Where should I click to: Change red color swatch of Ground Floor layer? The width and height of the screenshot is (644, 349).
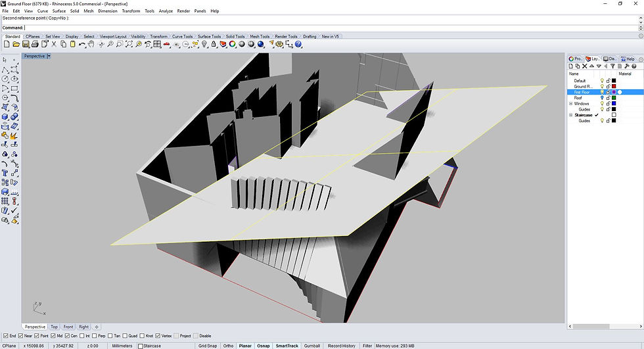tap(614, 86)
